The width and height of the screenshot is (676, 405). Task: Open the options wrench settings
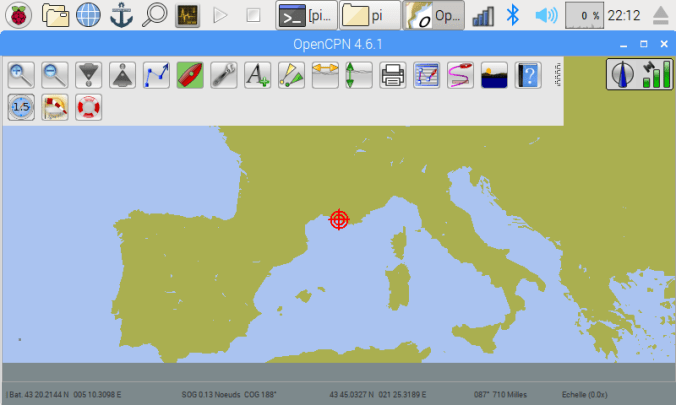tap(224, 75)
